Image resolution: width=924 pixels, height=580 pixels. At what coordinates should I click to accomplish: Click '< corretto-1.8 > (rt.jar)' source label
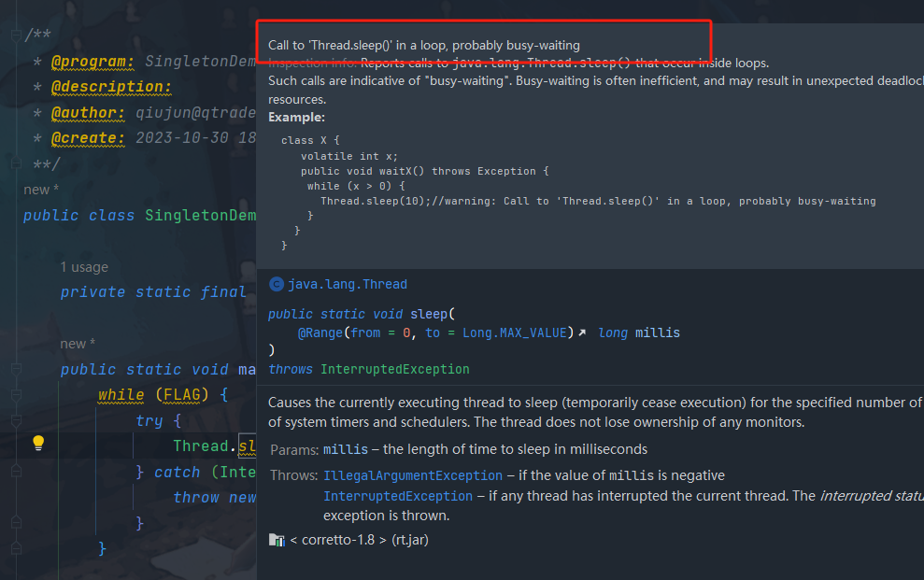359,540
